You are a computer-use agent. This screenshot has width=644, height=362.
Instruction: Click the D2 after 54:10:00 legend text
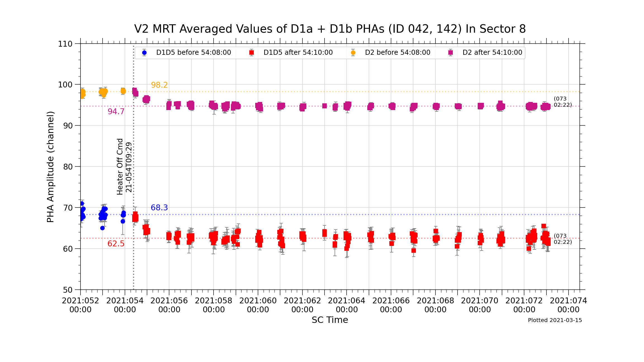492,53
